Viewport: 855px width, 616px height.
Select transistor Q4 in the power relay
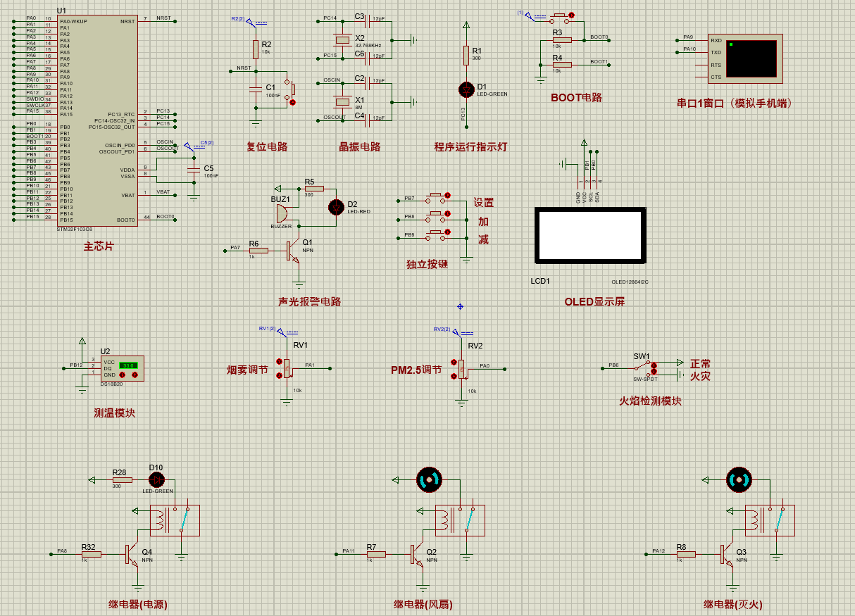pyautogui.click(x=133, y=554)
